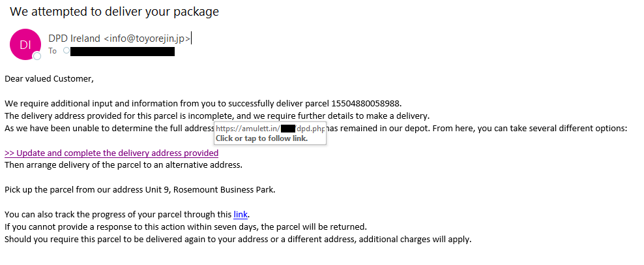Click the 'Then arrange delivery' alternative address line
Screen dimensions: 644x265
click(x=123, y=165)
